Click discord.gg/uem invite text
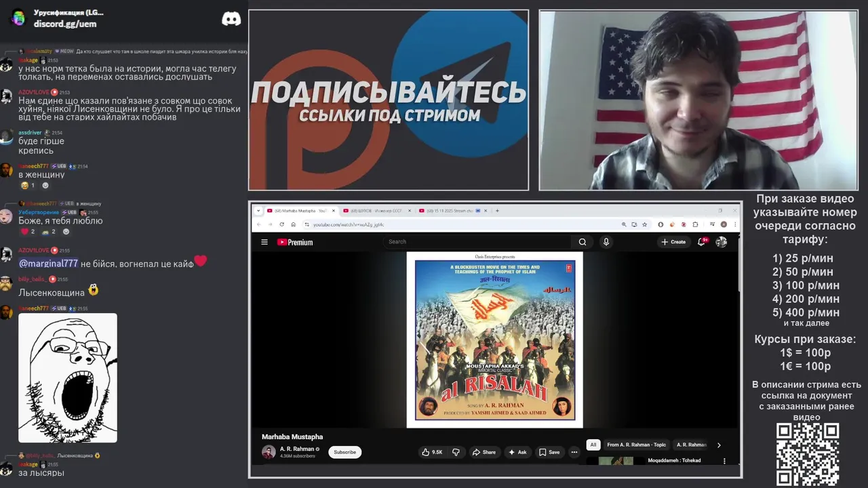Screen dimensions: 868x488 (x=65, y=24)
